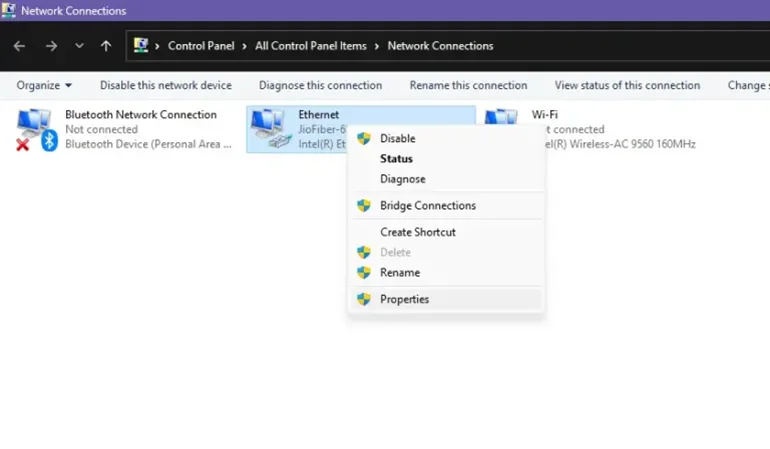The image size is (770, 449).
Task: Click Diagnose this connection
Action: click(320, 85)
